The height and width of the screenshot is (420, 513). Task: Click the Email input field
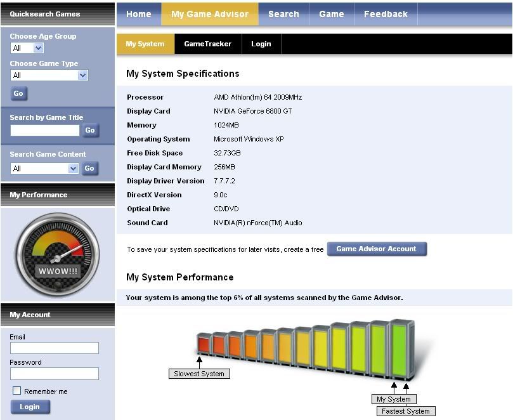click(x=55, y=348)
